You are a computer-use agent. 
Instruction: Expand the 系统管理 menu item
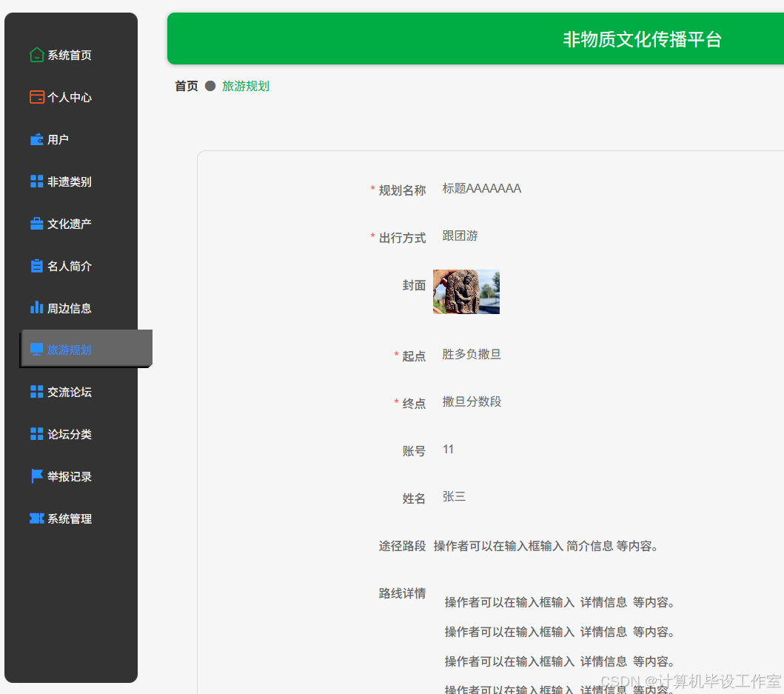click(71, 518)
